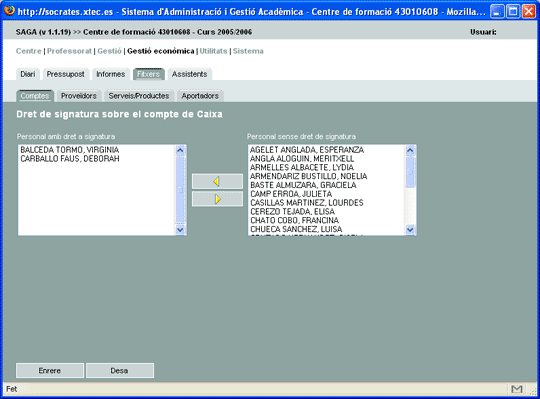Image resolution: width=540 pixels, height=399 pixels.
Task: Select the Fitxers tab
Action: coord(148,74)
